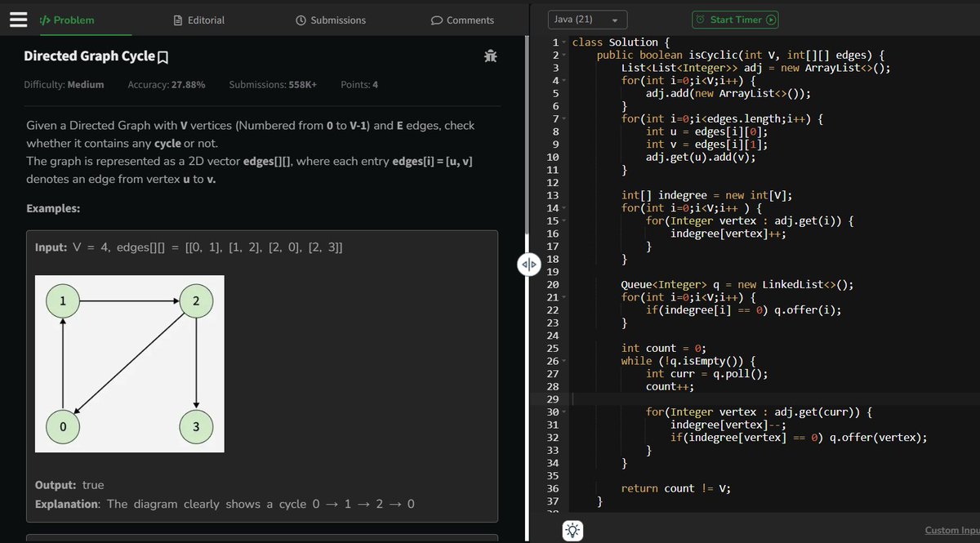Click the 'indegree[vertex]++;' code line
The width and height of the screenshot is (980, 543).
click(728, 234)
